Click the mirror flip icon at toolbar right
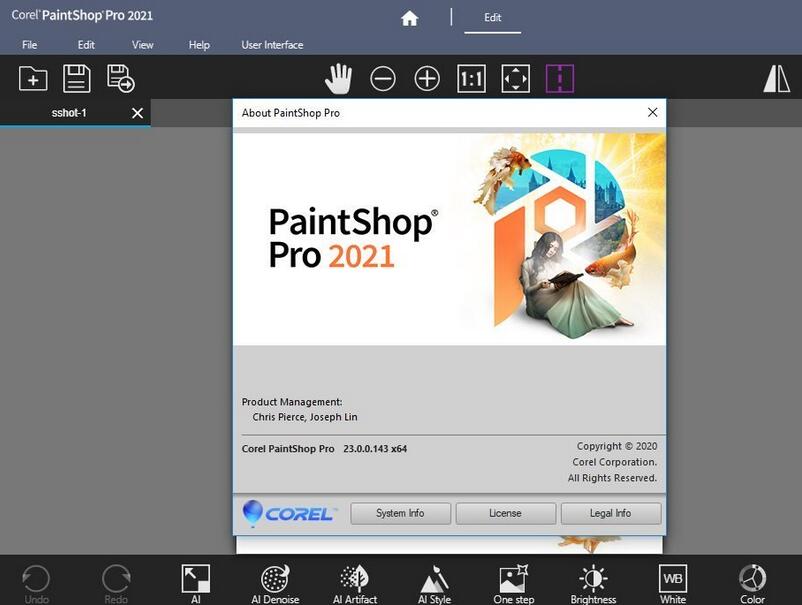 coord(776,79)
